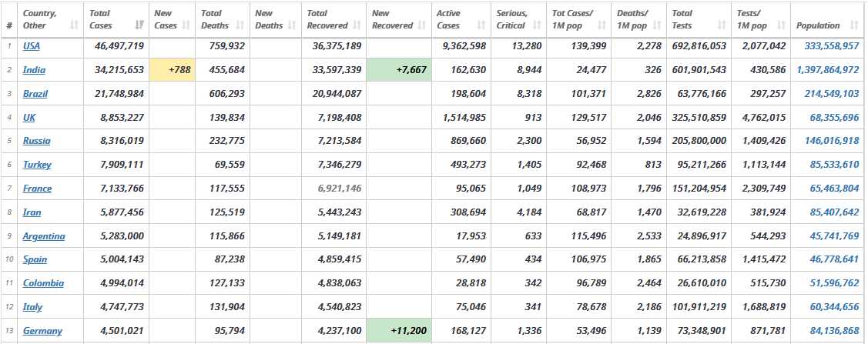Screen dimensions: 868x344
Task: Select Brazil serious critical value 8,318
Action: click(529, 93)
